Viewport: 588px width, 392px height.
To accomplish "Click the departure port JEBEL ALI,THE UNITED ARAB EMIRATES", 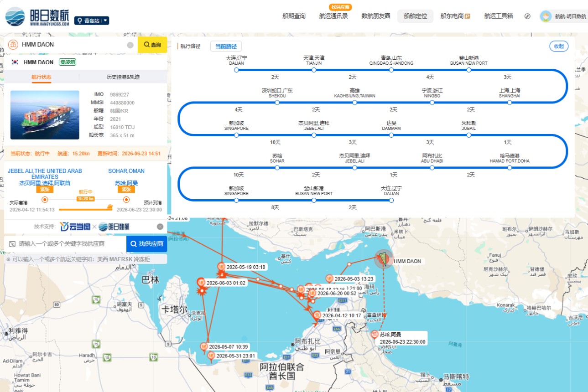I will coord(45,174).
